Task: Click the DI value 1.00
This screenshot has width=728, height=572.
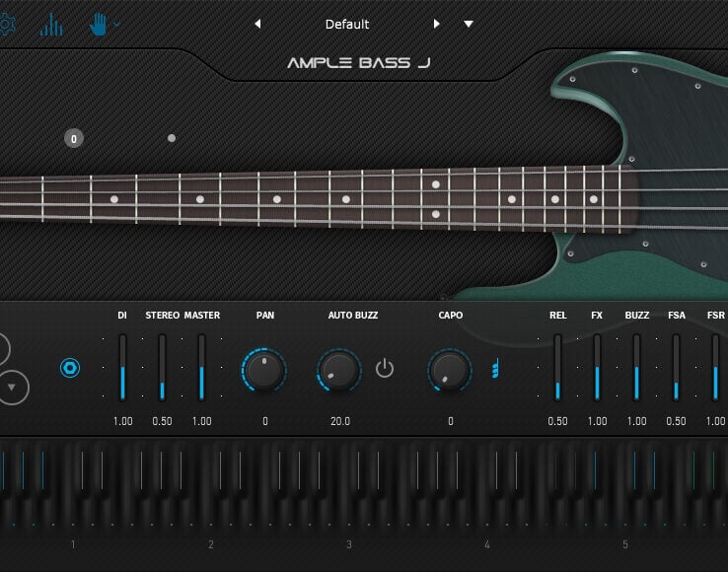Action: click(x=123, y=421)
